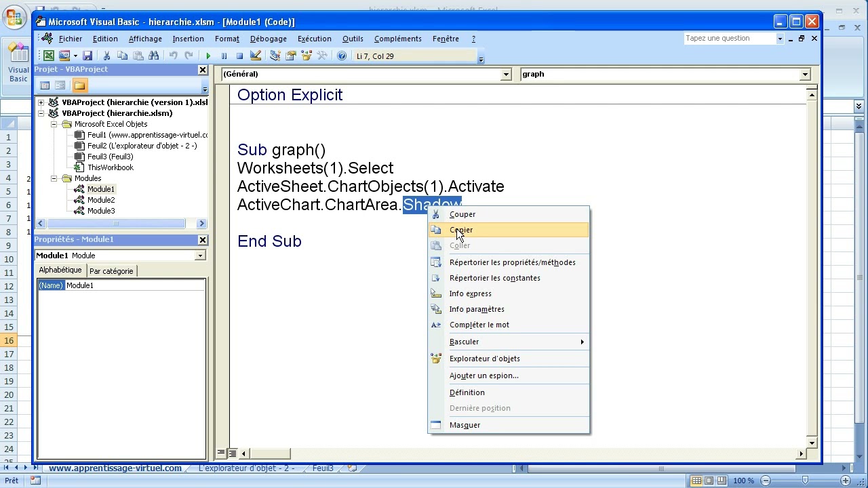Viewport: 868px width, 488px height.
Task: Open the Edition menu
Action: coord(105,39)
